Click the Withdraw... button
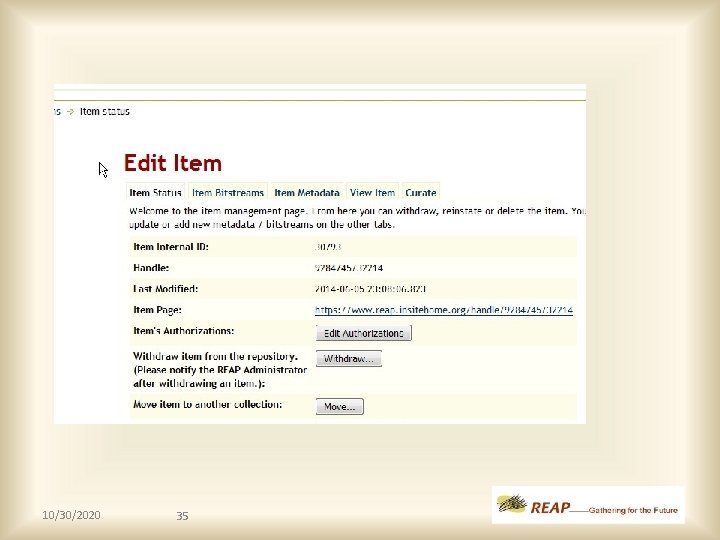The width and height of the screenshot is (720, 540). tap(349, 359)
